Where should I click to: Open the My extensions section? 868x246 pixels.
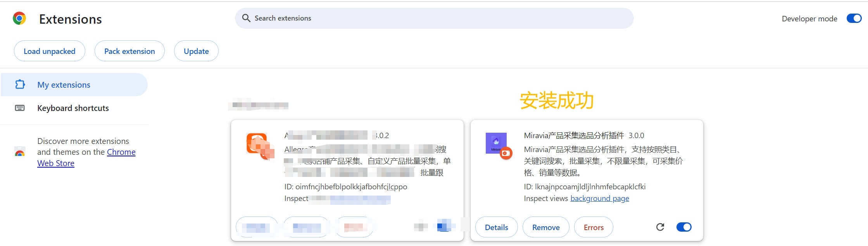point(74,85)
